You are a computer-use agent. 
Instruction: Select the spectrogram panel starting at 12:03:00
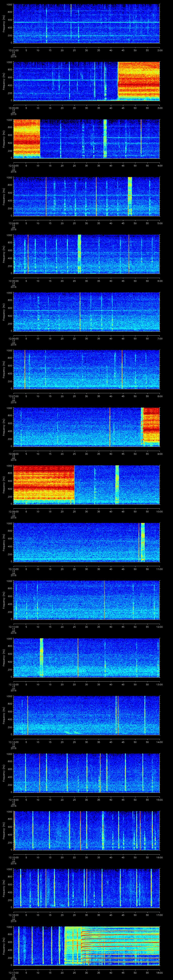[x=86, y=139]
